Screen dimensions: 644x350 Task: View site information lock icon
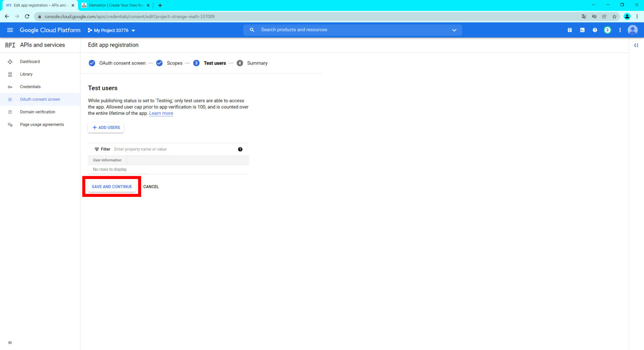pos(39,16)
